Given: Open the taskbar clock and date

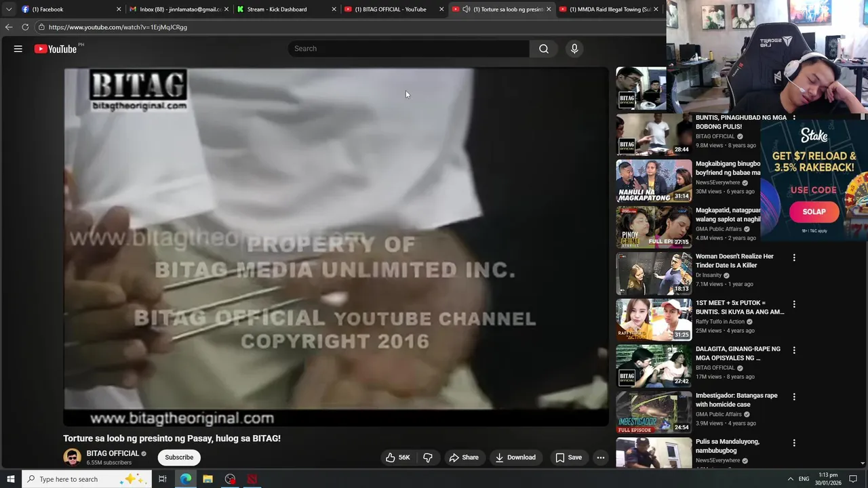Looking at the screenshot, I should (828, 479).
